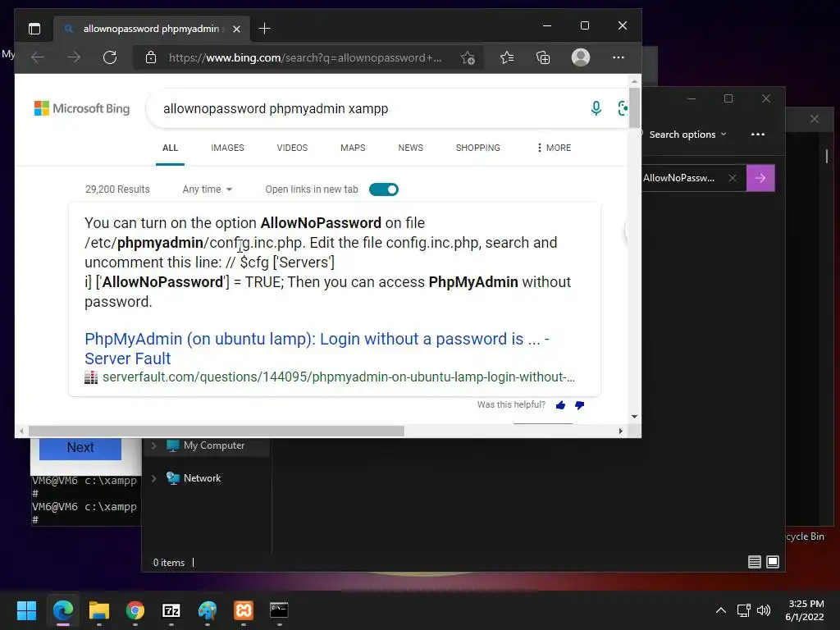840x630 pixels.
Task: Click the browser vertical scrollbar thumb
Action: [x=634, y=107]
